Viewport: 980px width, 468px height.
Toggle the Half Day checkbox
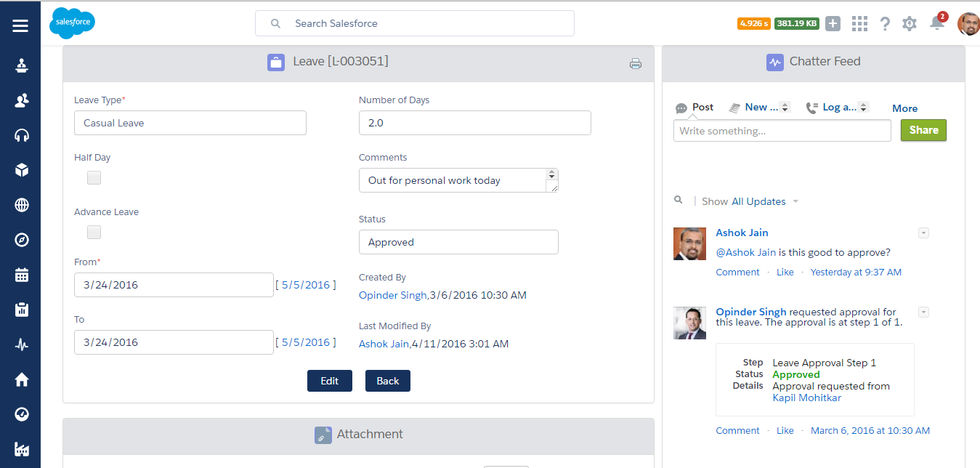coord(94,177)
